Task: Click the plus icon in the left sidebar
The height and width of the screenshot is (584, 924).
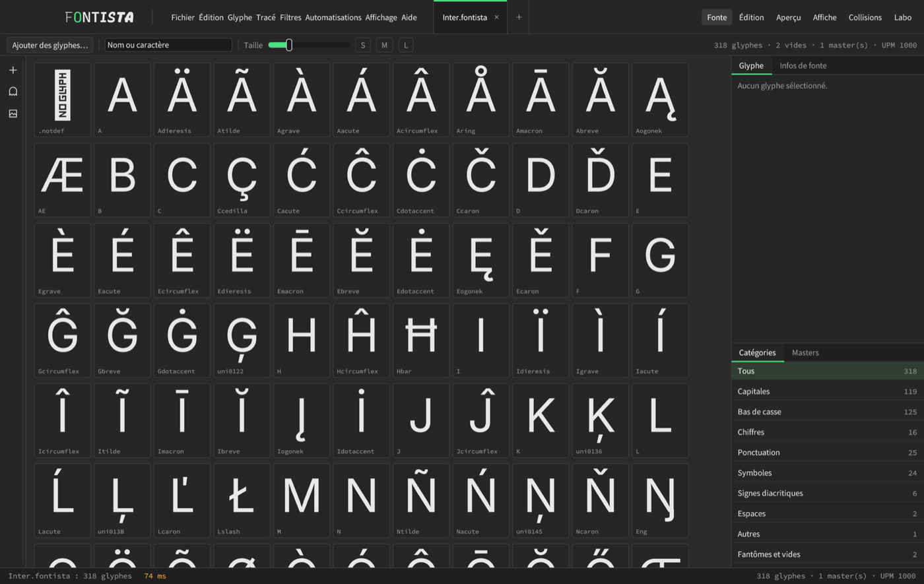Action: click(13, 70)
